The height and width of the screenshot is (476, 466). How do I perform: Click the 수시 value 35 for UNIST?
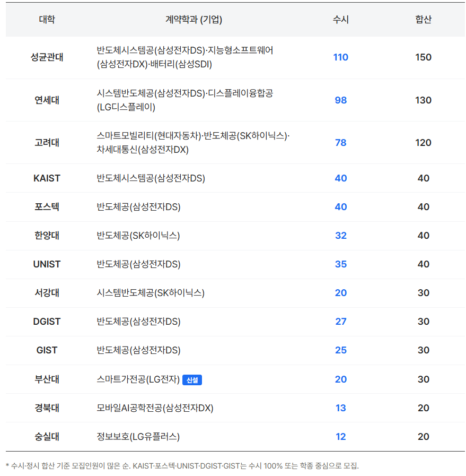[340, 264]
